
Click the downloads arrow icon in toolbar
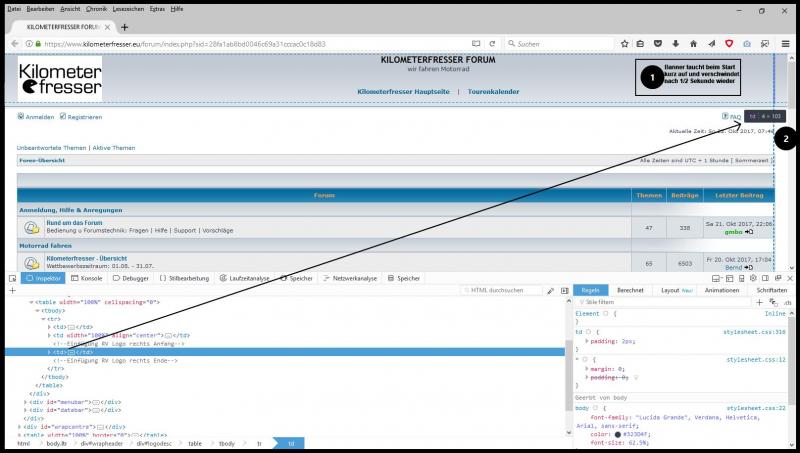pos(676,44)
